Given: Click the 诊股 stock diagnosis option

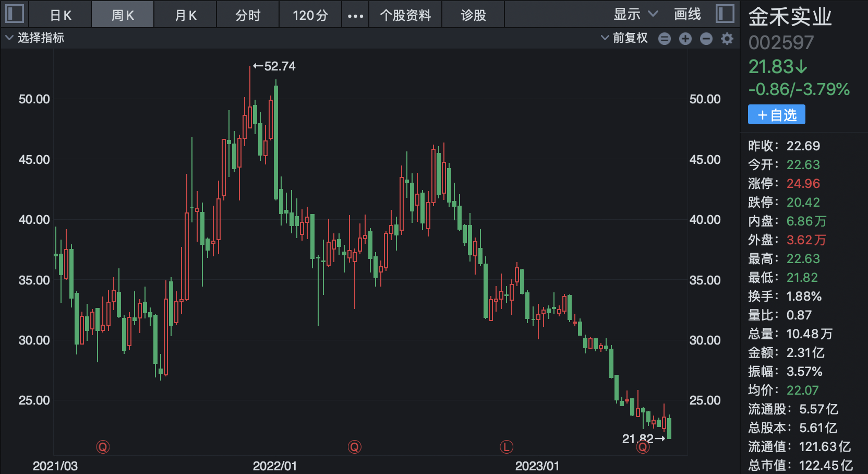Looking at the screenshot, I should tap(473, 15).
